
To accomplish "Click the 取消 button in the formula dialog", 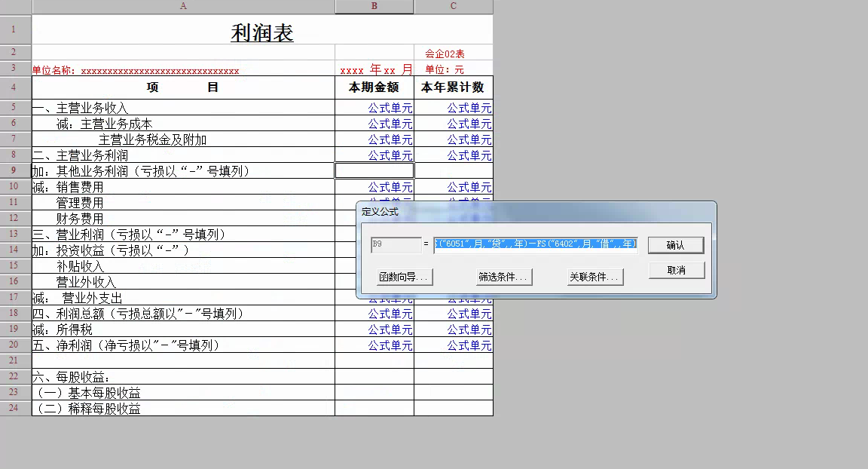I will click(x=676, y=270).
